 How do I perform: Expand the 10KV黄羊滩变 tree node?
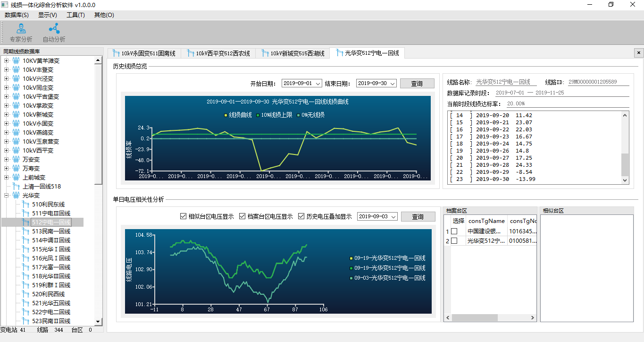click(x=6, y=60)
